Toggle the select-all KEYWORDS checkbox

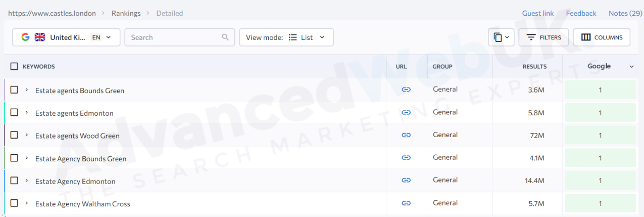[14, 66]
